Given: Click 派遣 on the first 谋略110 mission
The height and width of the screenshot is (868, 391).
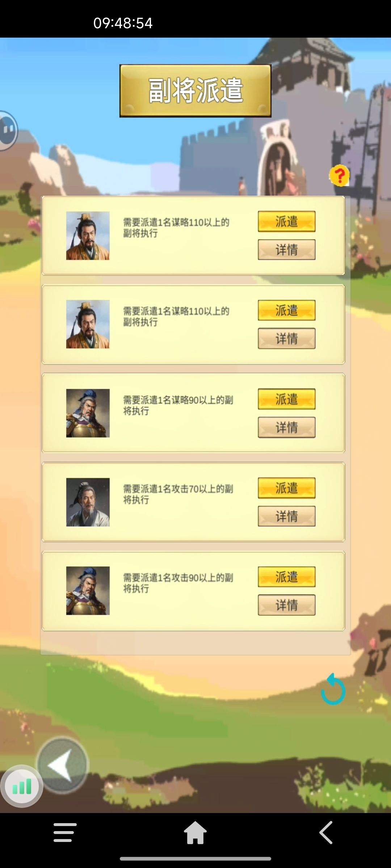Looking at the screenshot, I should pyautogui.click(x=287, y=221).
